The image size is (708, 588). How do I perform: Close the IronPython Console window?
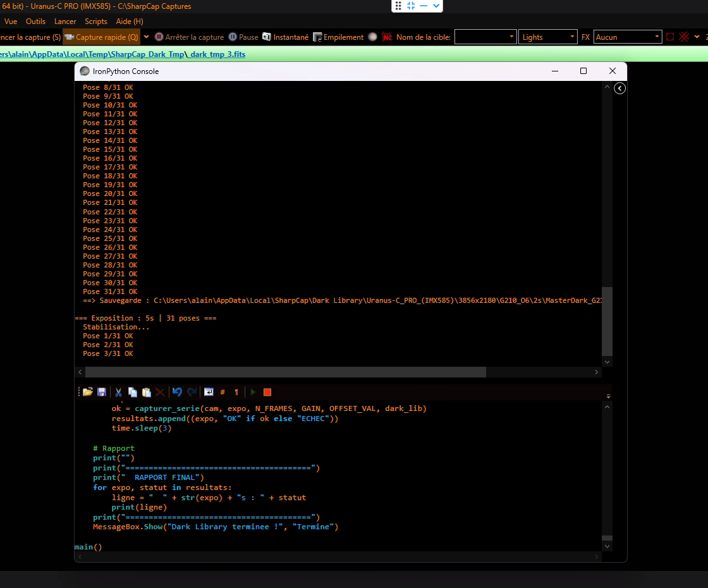(x=613, y=71)
